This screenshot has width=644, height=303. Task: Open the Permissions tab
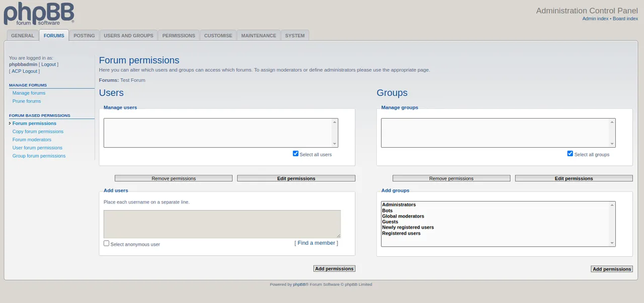click(x=179, y=36)
